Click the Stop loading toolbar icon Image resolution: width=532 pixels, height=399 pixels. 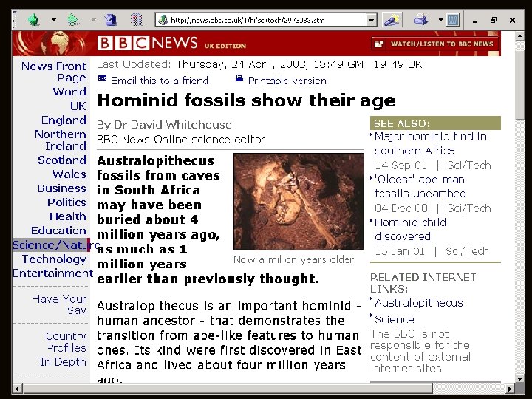coord(137,20)
